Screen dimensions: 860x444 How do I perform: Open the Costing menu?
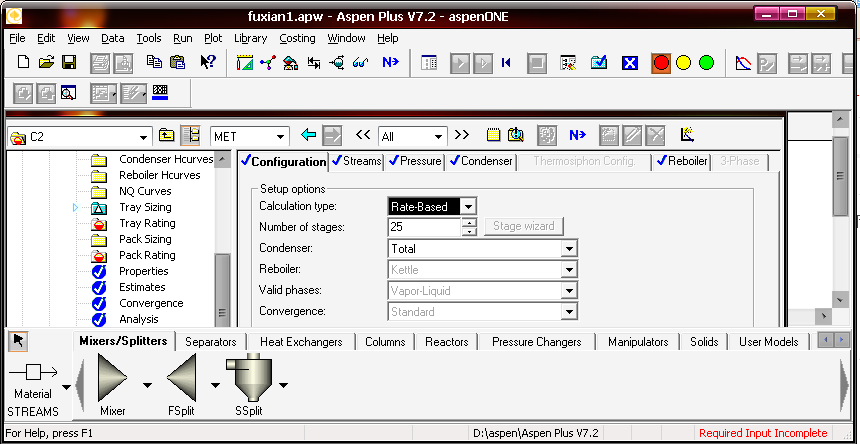(297, 38)
